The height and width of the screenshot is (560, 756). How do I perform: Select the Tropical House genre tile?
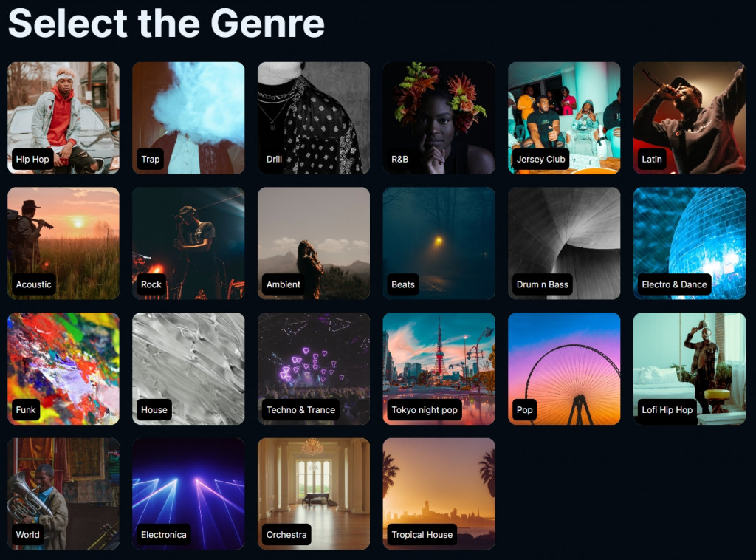tap(439, 494)
